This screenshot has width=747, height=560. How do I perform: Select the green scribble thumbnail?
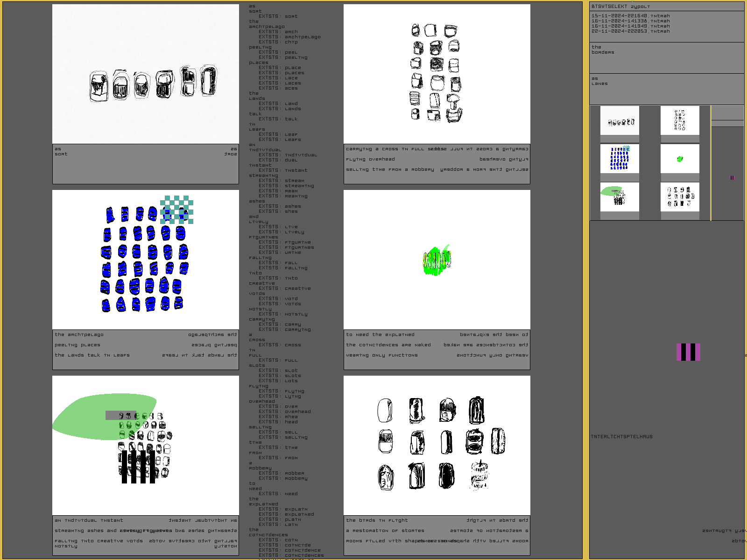coord(680,159)
